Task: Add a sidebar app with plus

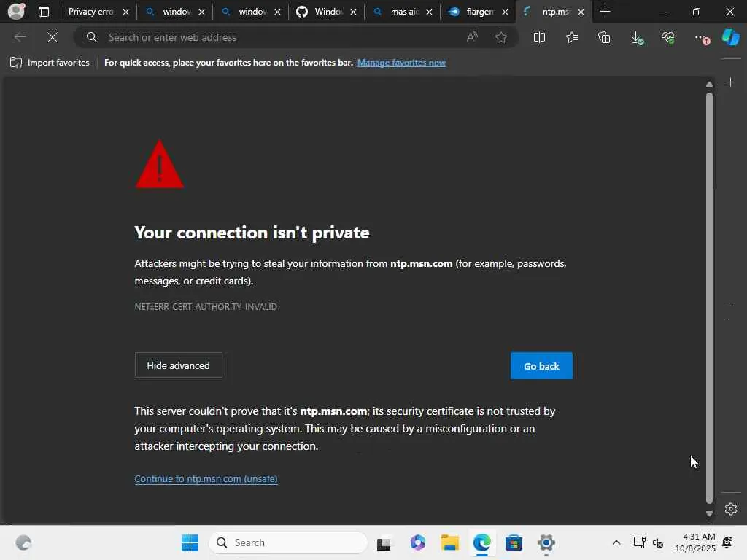Action: point(731,82)
